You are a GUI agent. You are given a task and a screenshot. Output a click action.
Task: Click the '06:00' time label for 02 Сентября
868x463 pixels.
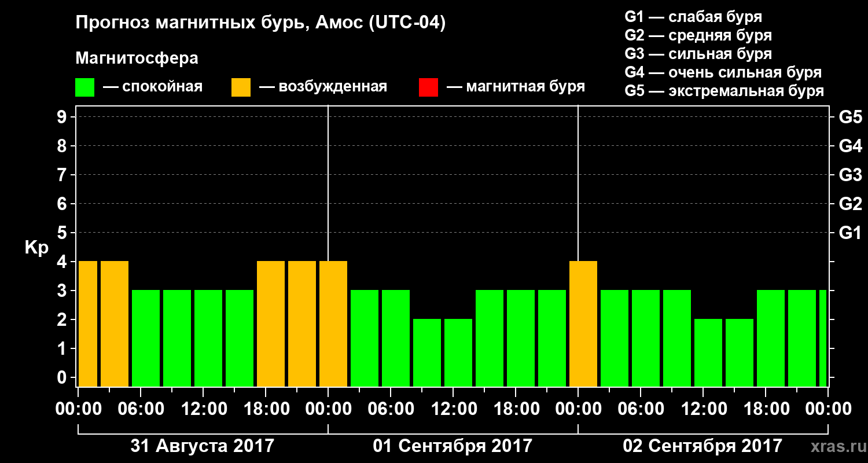tap(641, 409)
